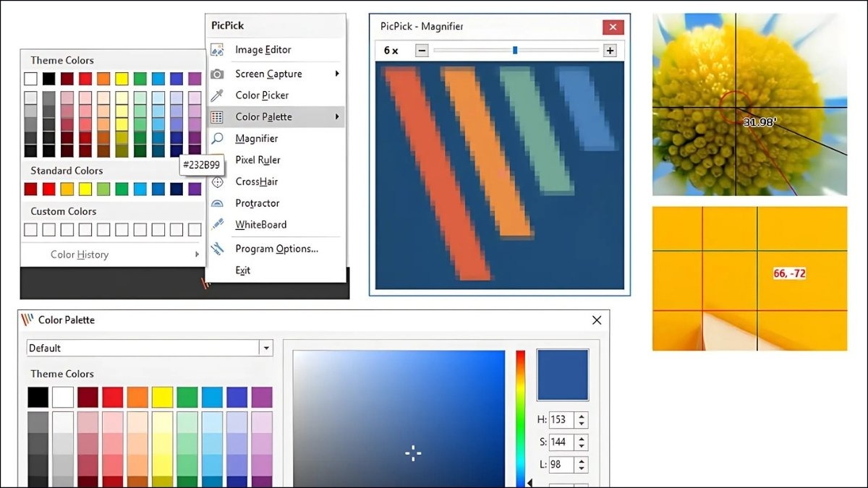This screenshot has width=868, height=488.
Task: Click the #232B99 color tooltip text
Action: point(202,165)
